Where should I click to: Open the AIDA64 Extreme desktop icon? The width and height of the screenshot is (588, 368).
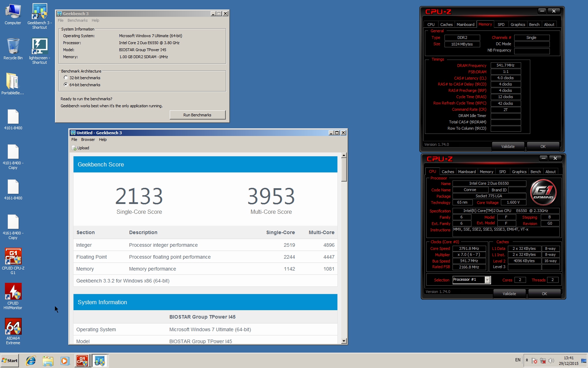(x=13, y=332)
